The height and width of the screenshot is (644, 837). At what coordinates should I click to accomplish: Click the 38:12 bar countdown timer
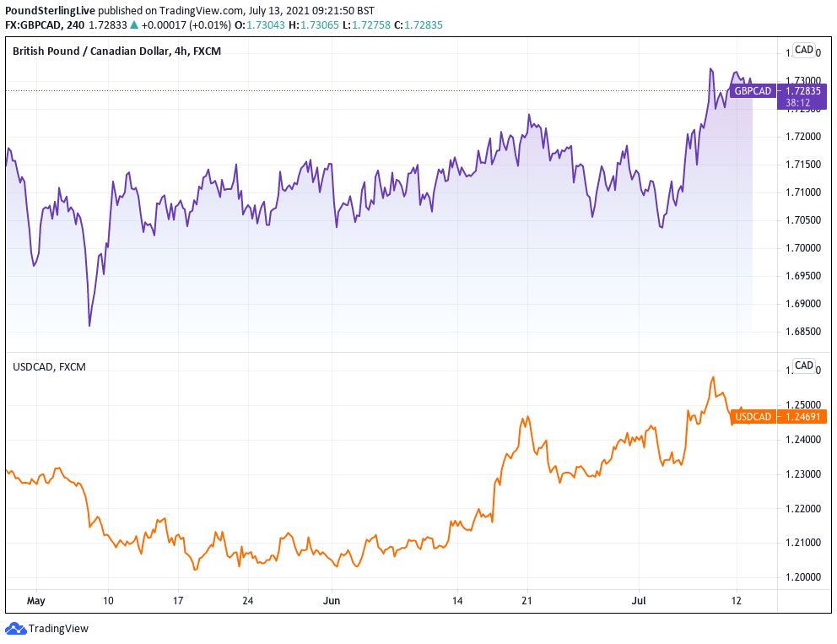pyautogui.click(x=798, y=103)
